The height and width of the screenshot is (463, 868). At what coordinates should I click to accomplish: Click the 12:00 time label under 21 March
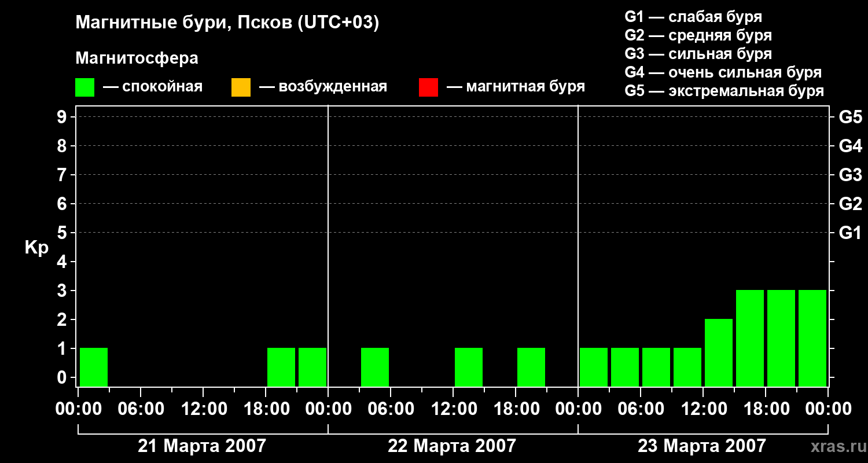tap(203, 409)
